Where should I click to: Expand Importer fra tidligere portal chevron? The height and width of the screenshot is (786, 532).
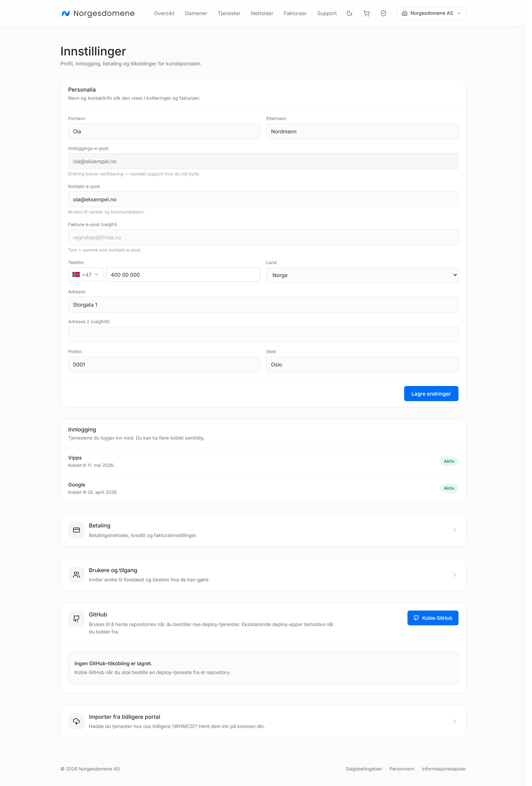coord(455,721)
